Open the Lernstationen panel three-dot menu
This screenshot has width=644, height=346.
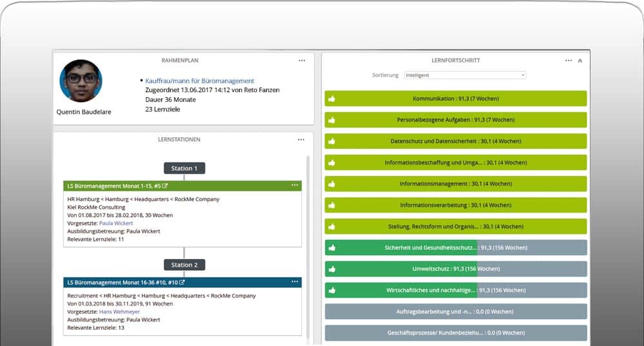(301, 140)
